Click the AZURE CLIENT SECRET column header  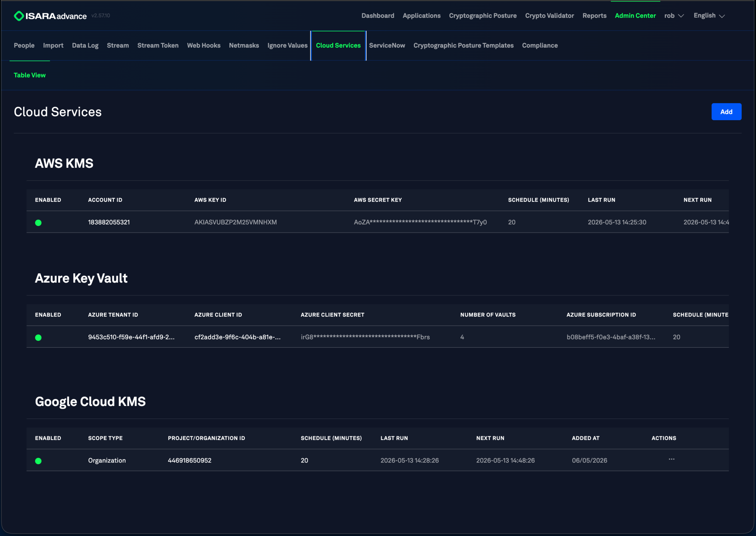click(x=332, y=315)
